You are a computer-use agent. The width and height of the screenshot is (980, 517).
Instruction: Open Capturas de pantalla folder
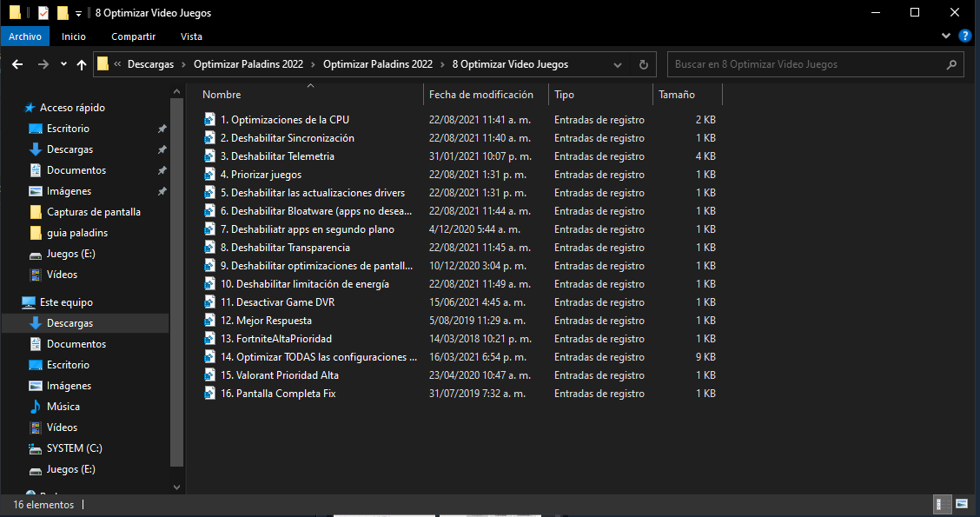click(93, 212)
